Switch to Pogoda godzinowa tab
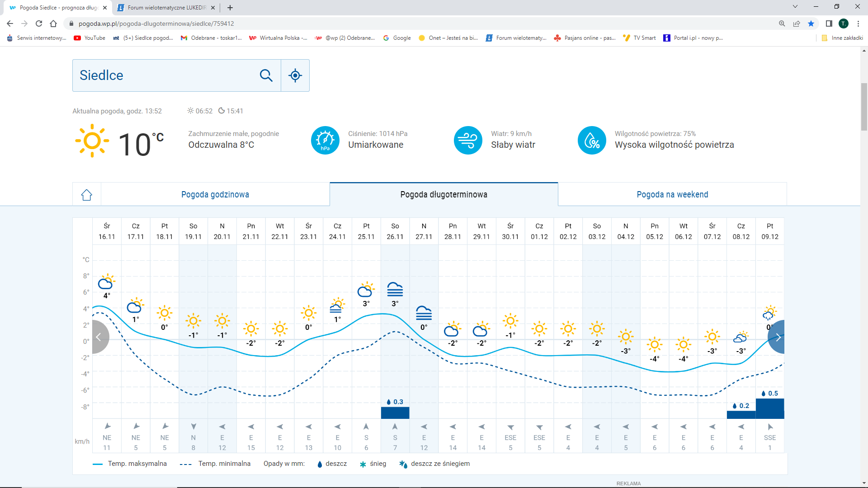 click(x=215, y=195)
